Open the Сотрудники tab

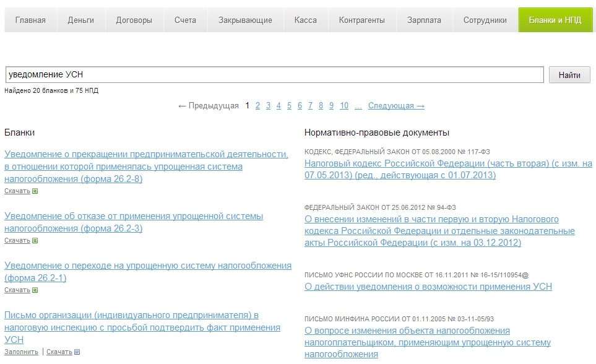click(x=485, y=20)
